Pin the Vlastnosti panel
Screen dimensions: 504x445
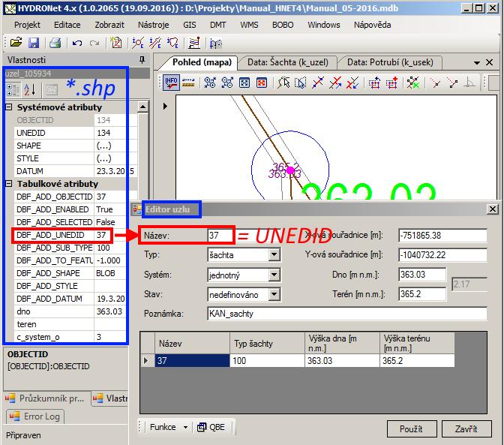click(142, 59)
